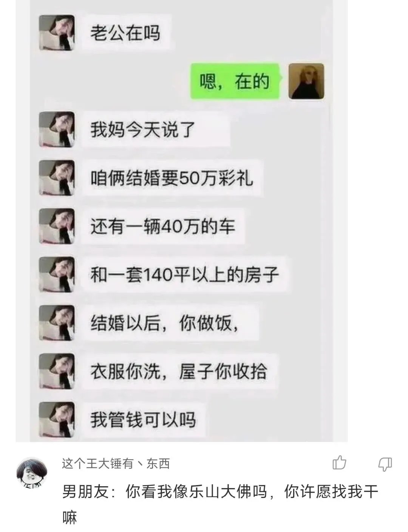Tap the avatar beside "咱俩结婚要50万彩礼"
Image resolution: width=408 pixels, height=532 pixels.
pos(57,178)
